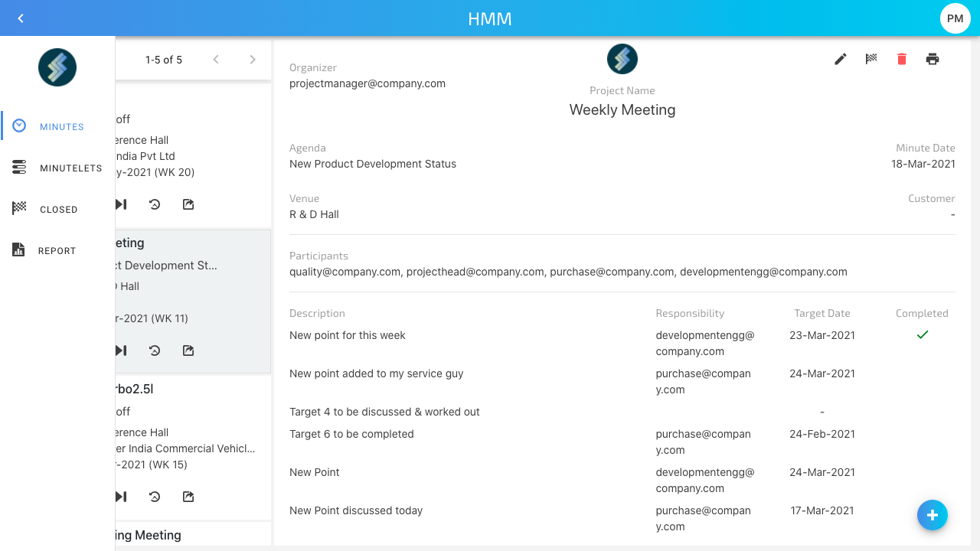Open the card dated WK 20
Image resolution: width=980 pixels, height=551 pixels.
(x=193, y=155)
